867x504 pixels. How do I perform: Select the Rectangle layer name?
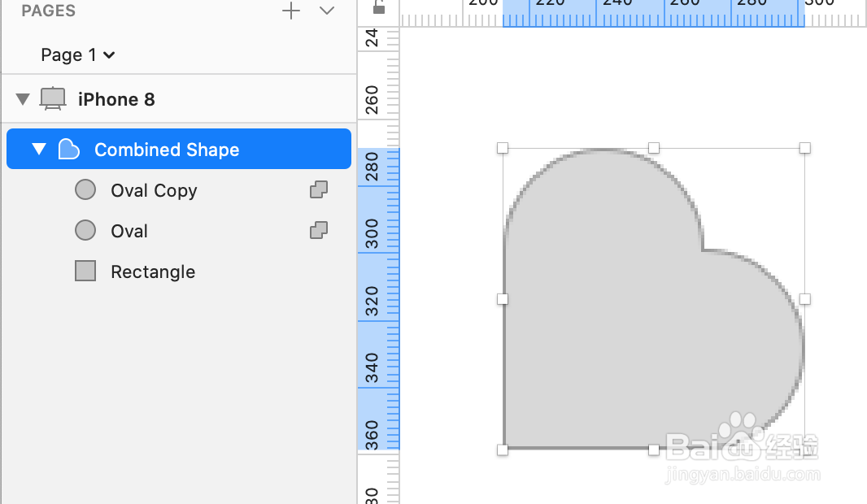(x=153, y=272)
